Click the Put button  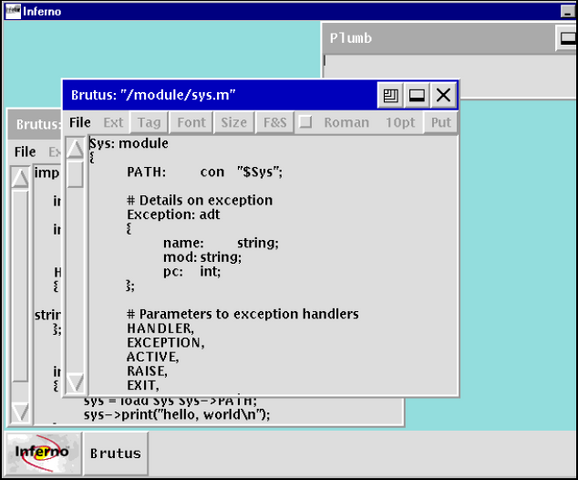pyautogui.click(x=441, y=122)
